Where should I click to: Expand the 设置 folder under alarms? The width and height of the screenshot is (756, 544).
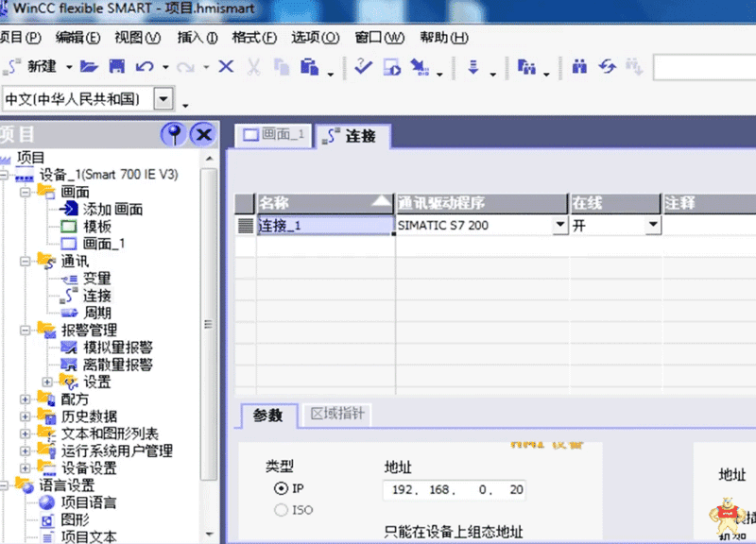tap(46, 382)
